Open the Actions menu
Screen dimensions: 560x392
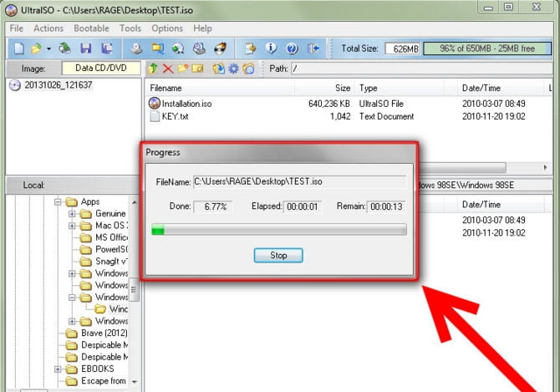tap(48, 28)
